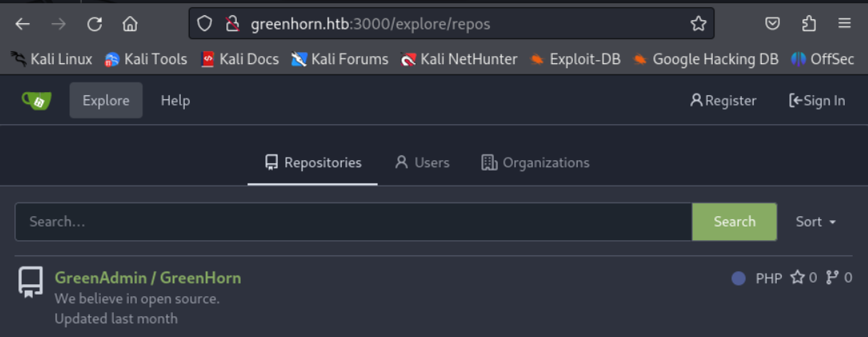Click the Pocket save icon

[x=772, y=24]
